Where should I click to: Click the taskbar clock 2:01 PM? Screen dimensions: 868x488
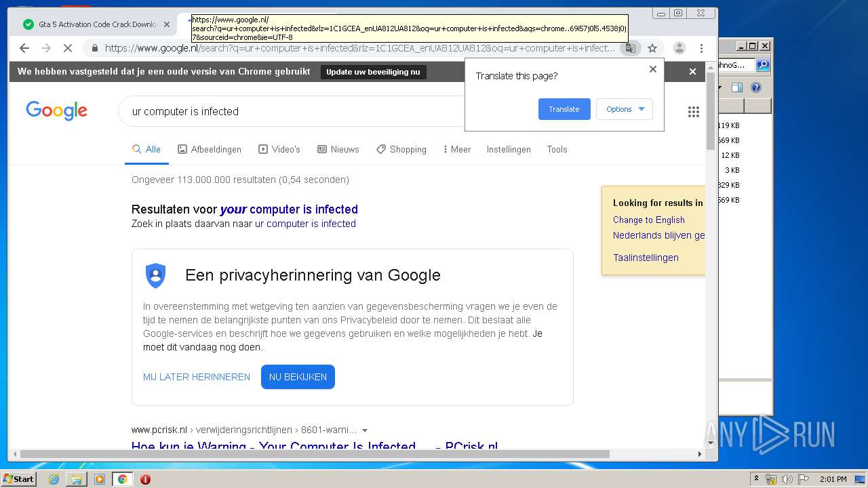(x=833, y=479)
